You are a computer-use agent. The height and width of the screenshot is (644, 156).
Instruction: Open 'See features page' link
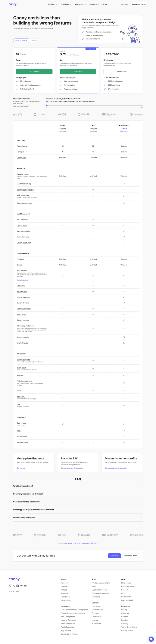click(x=22, y=280)
